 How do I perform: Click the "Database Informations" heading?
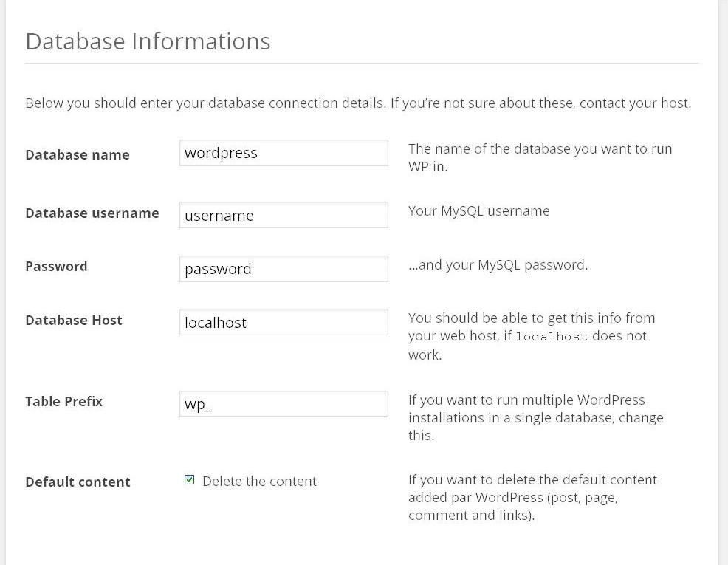[148, 41]
